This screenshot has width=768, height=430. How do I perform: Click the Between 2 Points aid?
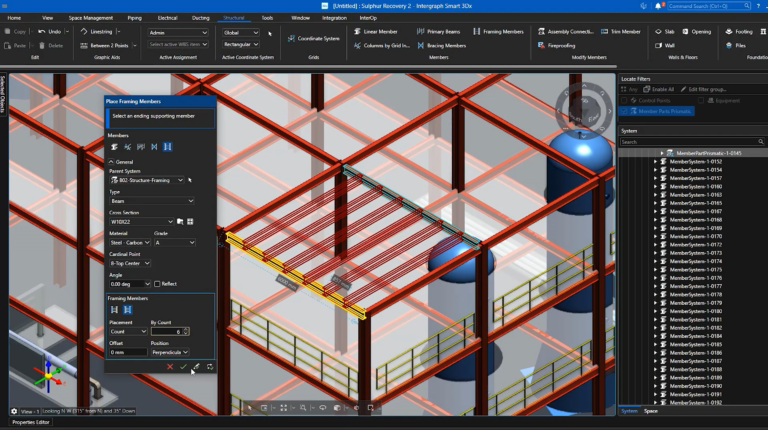point(104,46)
